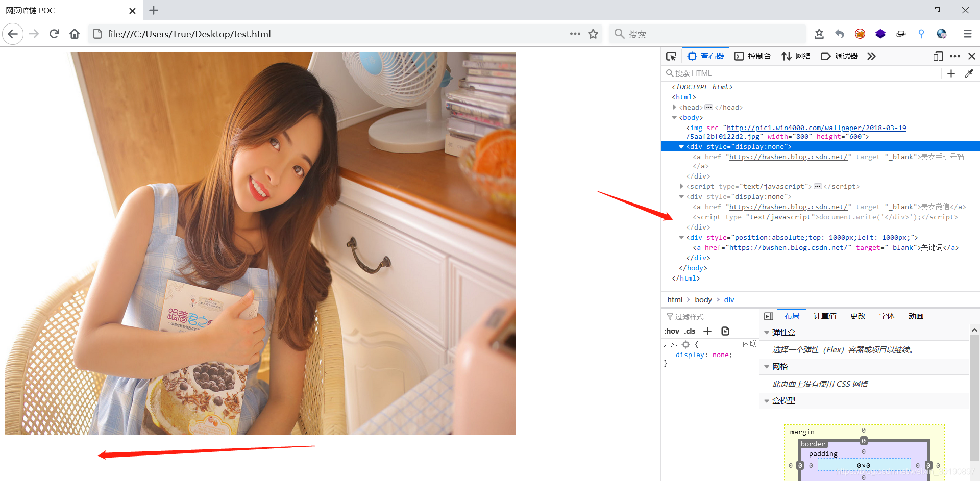Select the 更改 sidebar tab
This screenshot has width=980, height=481.
tap(858, 316)
